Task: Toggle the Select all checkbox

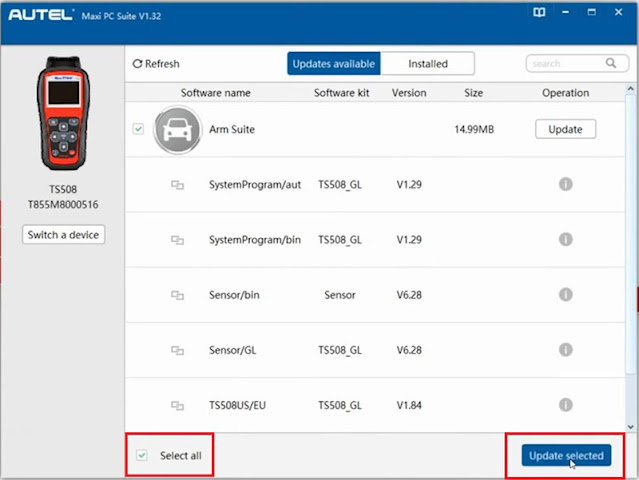Action: (x=142, y=455)
